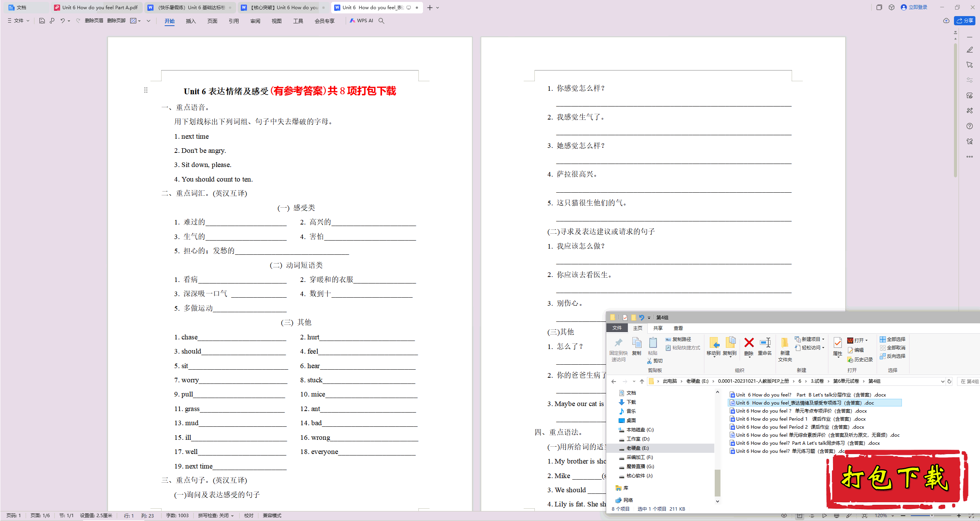Expand the 打开 dropdown in Explorer ribbon
This screenshot has width=980, height=521.
click(866, 340)
